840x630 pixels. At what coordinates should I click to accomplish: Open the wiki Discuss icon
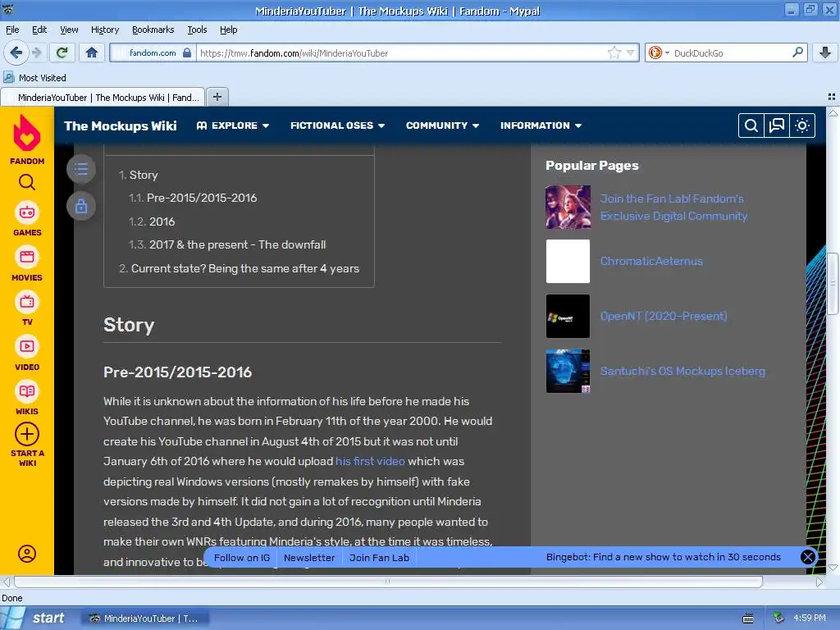[776, 126]
